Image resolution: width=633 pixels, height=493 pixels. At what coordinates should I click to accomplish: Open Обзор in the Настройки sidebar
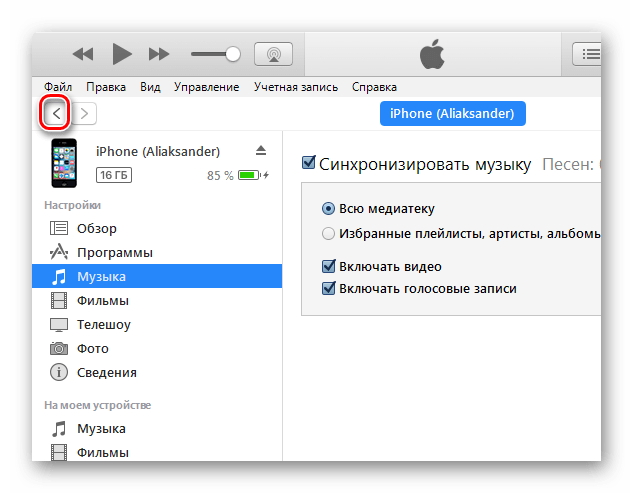coord(157,229)
